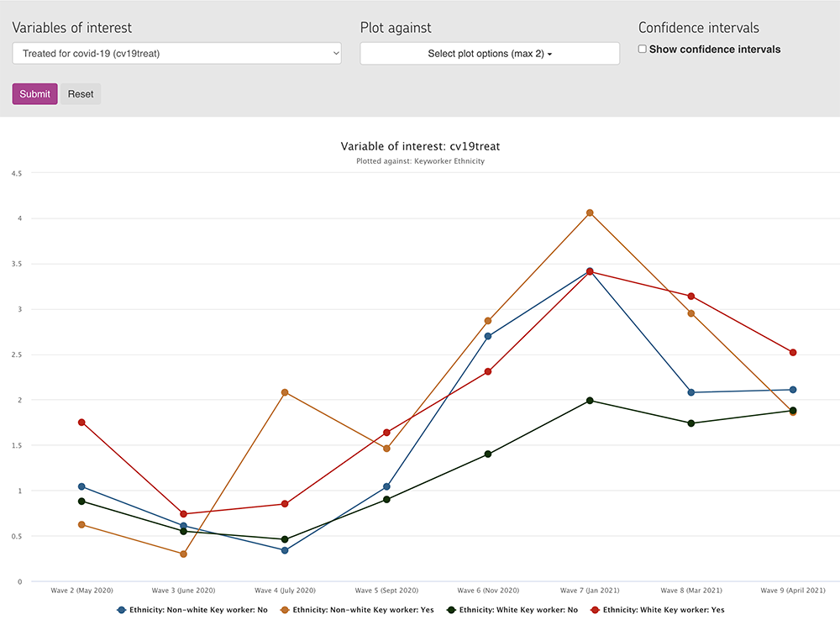
Task: Click the "Plotted against: Keyworker Ethnicity" subtitle
Action: pyautogui.click(x=420, y=161)
